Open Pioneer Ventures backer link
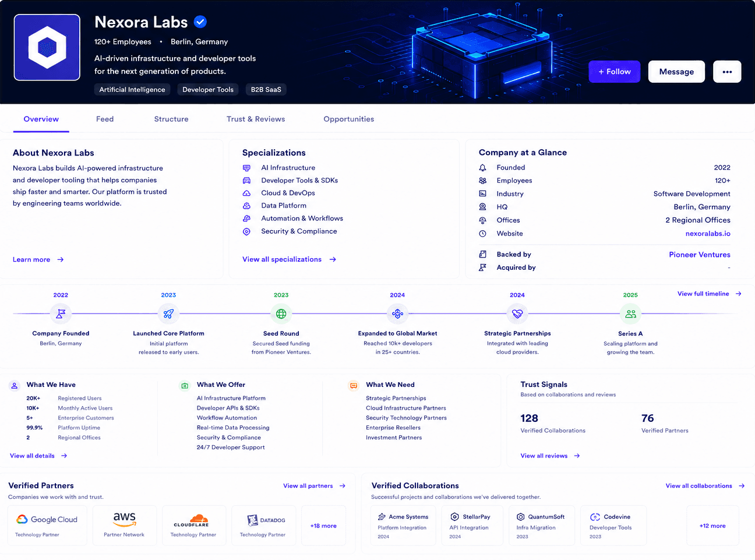755x560 pixels. (x=700, y=255)
